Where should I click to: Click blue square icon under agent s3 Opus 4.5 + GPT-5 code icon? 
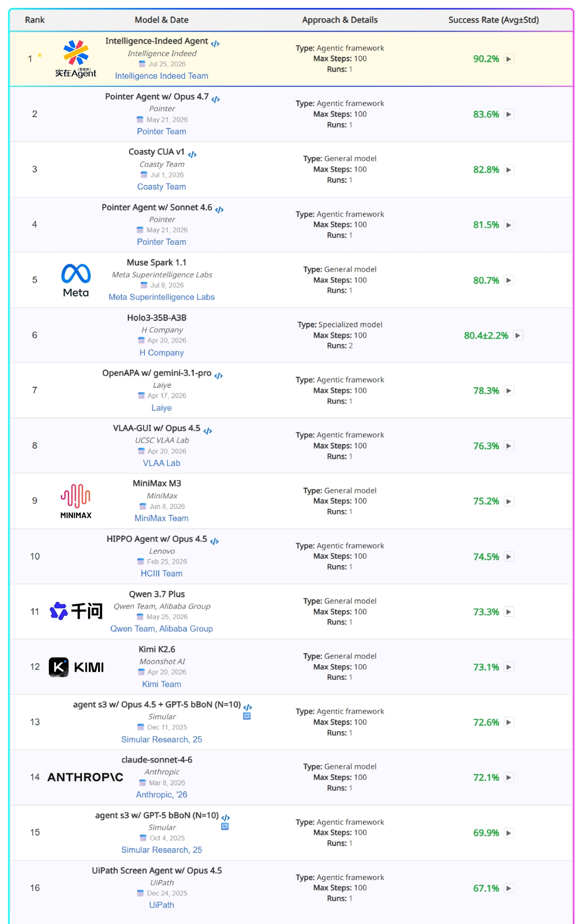tap(247, 716)
